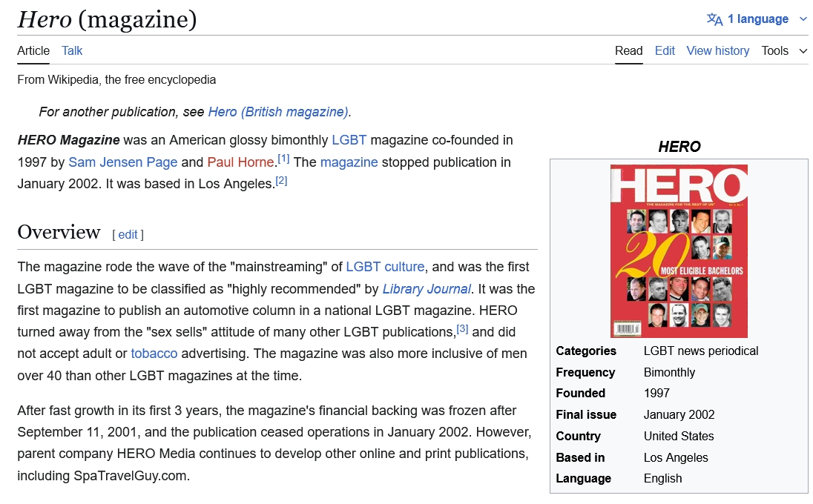Open View history tab
813x504 pixels.
[717, 50]
